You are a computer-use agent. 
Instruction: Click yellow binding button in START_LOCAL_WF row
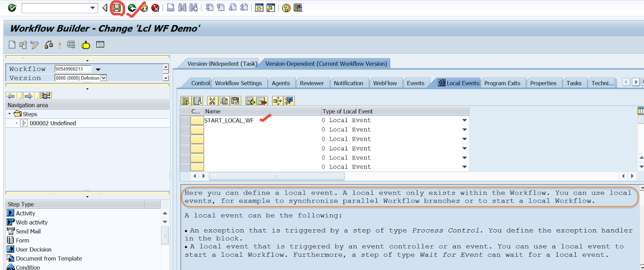tap(197, 120)
